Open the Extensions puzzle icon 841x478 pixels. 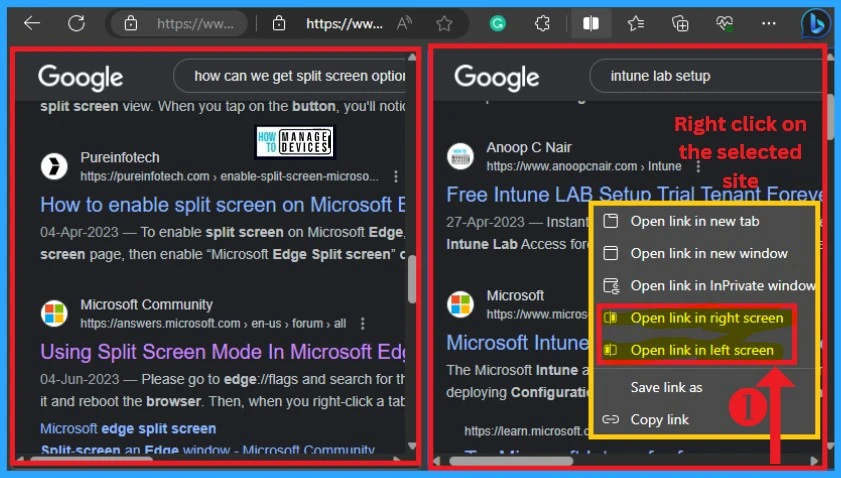tap(542, 23)
